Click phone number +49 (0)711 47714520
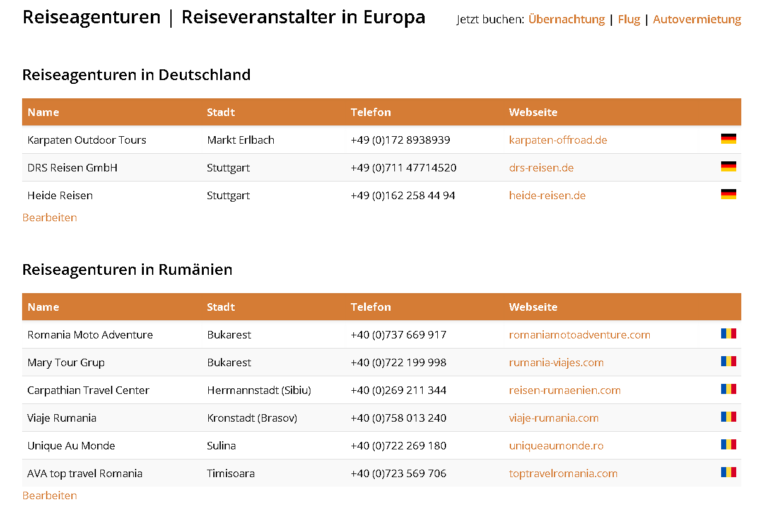Image resolution: width=776 pixels, height=532 pixels. [404, 168]
